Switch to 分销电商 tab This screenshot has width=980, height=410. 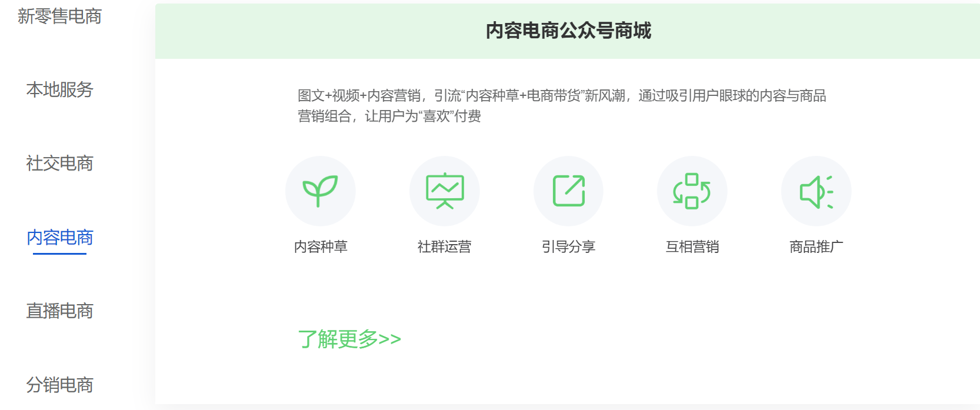point(59,385)
